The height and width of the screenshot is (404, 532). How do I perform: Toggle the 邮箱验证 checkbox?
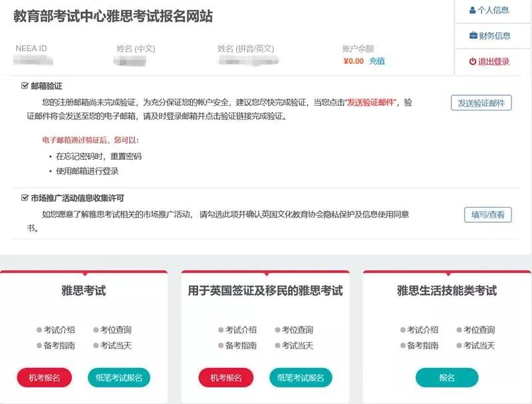pyautogui.click(x=21, y=85)
